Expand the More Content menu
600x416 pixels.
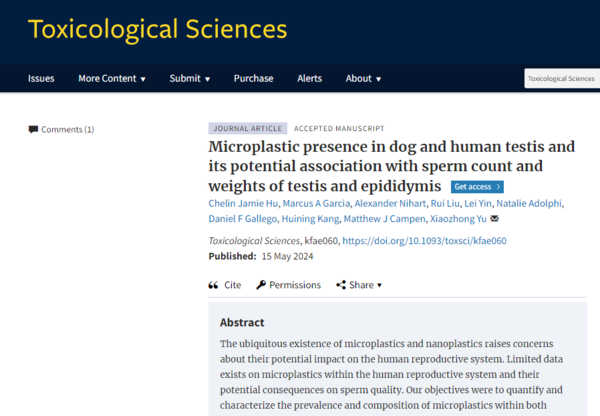[x=112, y=78]
